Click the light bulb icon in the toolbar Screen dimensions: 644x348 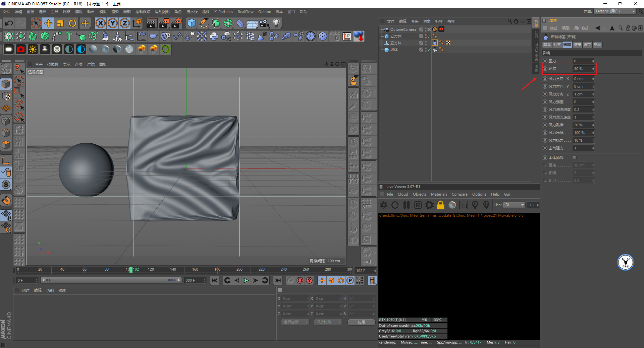click(x=276, y=23)
